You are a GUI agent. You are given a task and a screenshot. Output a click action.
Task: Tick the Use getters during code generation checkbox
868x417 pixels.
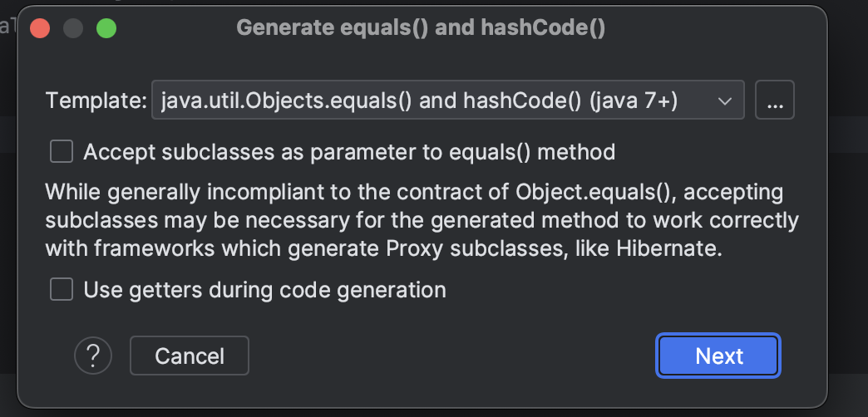(62, 289)
